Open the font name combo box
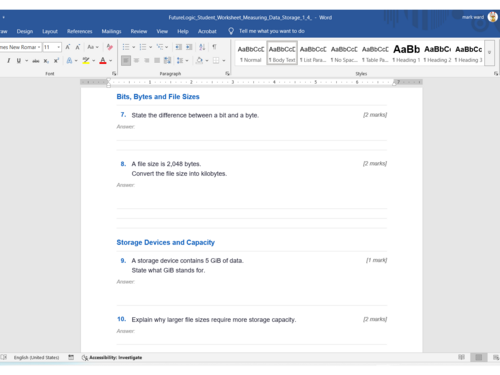Image resolution: width=500 pixels, height=375 pixels. pyautogui.click(x=20, y=47)
